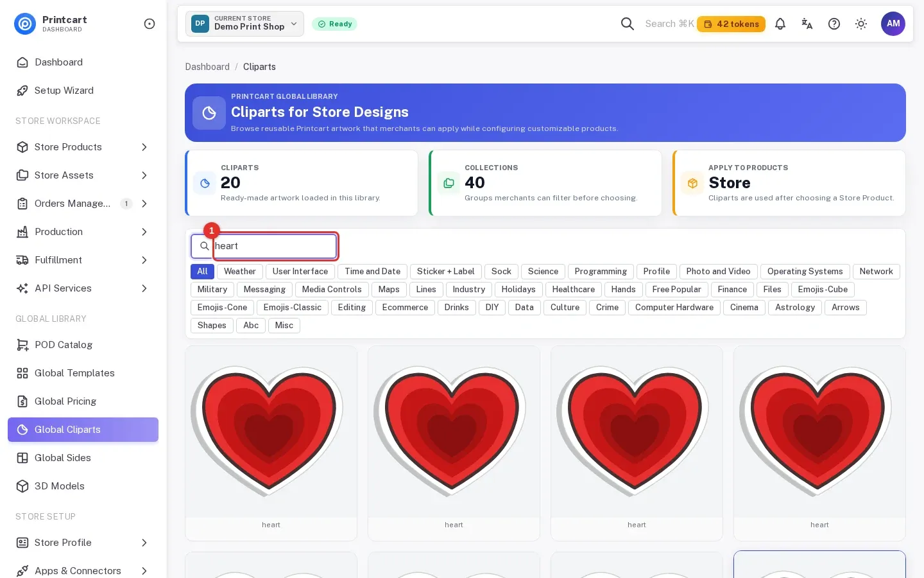Expand the Apps & Connectors submenu chevron
924x578 pixels.
(144, 571)
